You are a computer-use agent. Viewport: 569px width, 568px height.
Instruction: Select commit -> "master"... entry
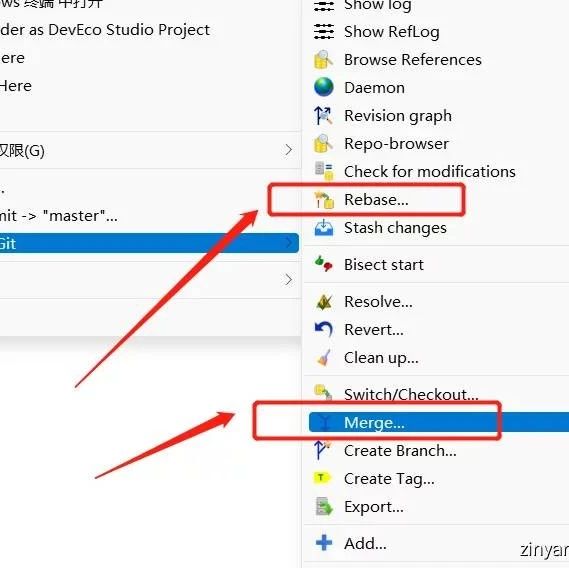[58, 216]
